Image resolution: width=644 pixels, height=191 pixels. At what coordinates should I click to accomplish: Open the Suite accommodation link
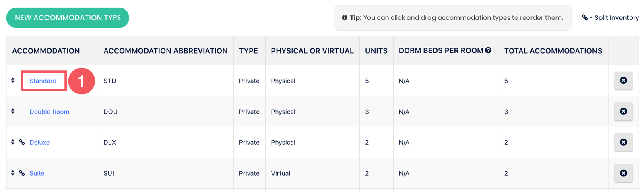point(37,173)
